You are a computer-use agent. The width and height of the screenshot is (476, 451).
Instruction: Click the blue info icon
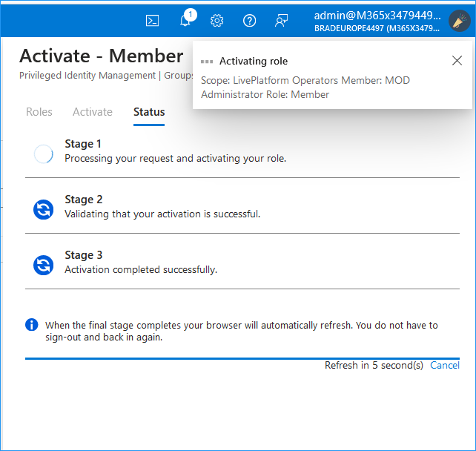32,325
